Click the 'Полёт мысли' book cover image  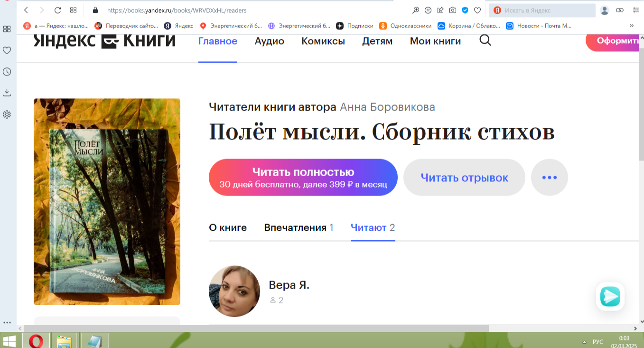click(107, 202)
